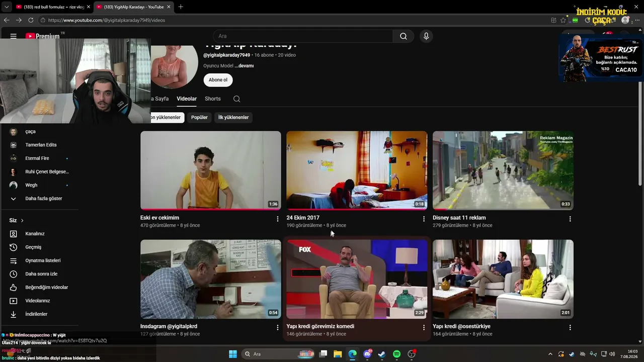This screenshot has width=644, height=362.
Task: Open the YouTube guide hamburger menu
Action: 14,36
